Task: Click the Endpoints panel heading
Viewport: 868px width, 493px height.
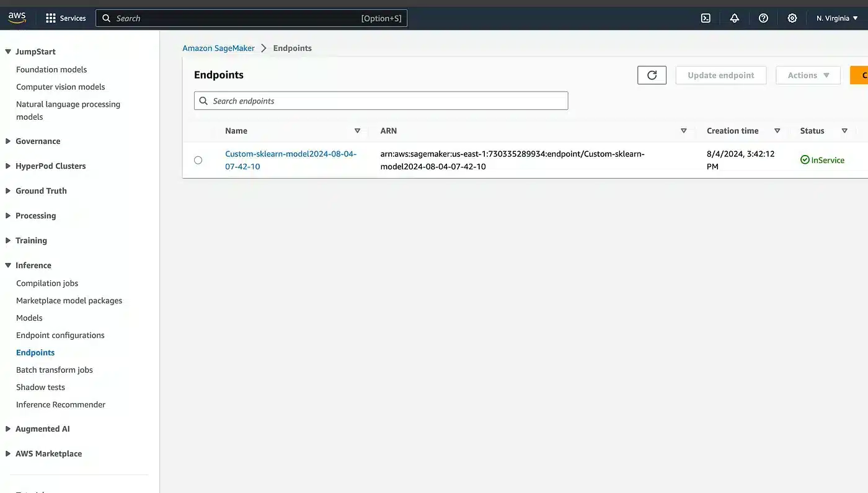Action: [x=219, y=75]
